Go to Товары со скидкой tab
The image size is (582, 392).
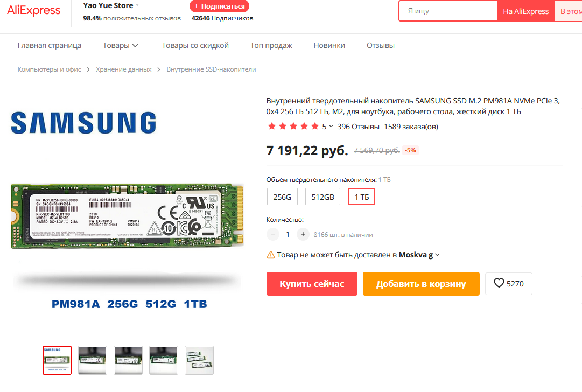click(x=195, y=45)
